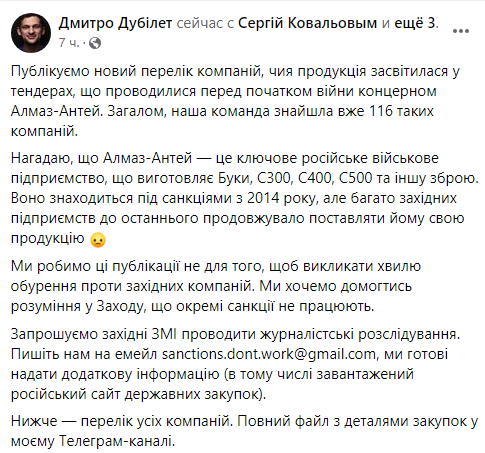Open Дмитро Дубілет's profile picture

[x=31, y=33]
